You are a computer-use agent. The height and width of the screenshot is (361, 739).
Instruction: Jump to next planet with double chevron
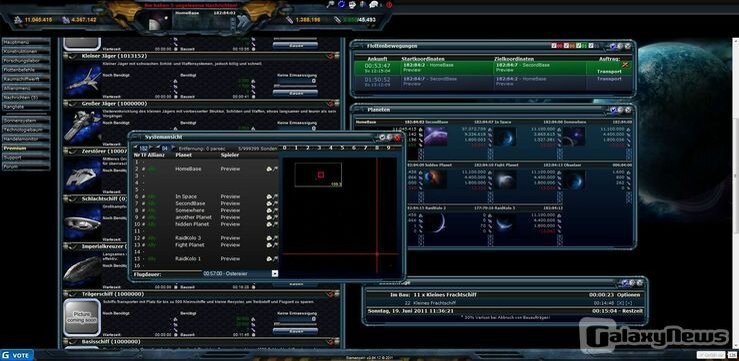click(242, 21)
